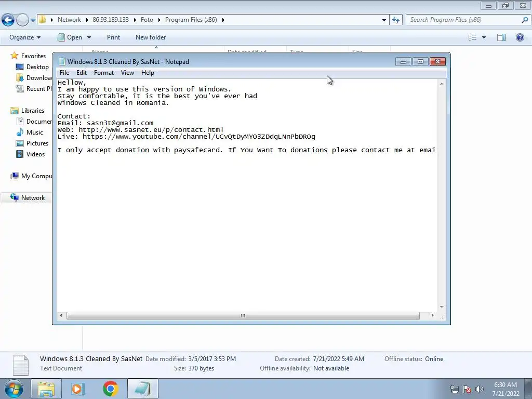Click the Show desktop strip
Screen dimensions: 532x399
(528, 389)
